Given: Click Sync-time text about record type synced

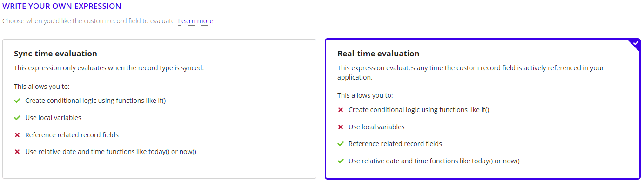Looking at the screenshot, I should coord(109,68).
